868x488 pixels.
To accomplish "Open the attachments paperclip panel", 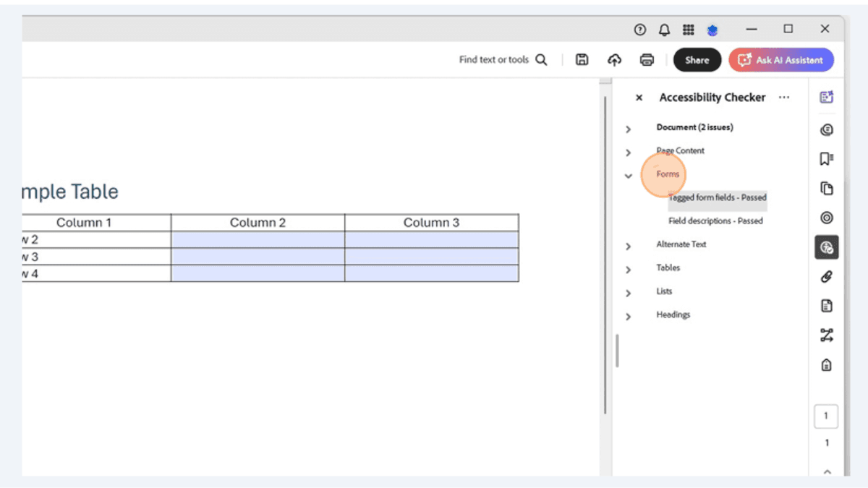I will (x=826, y=275).
